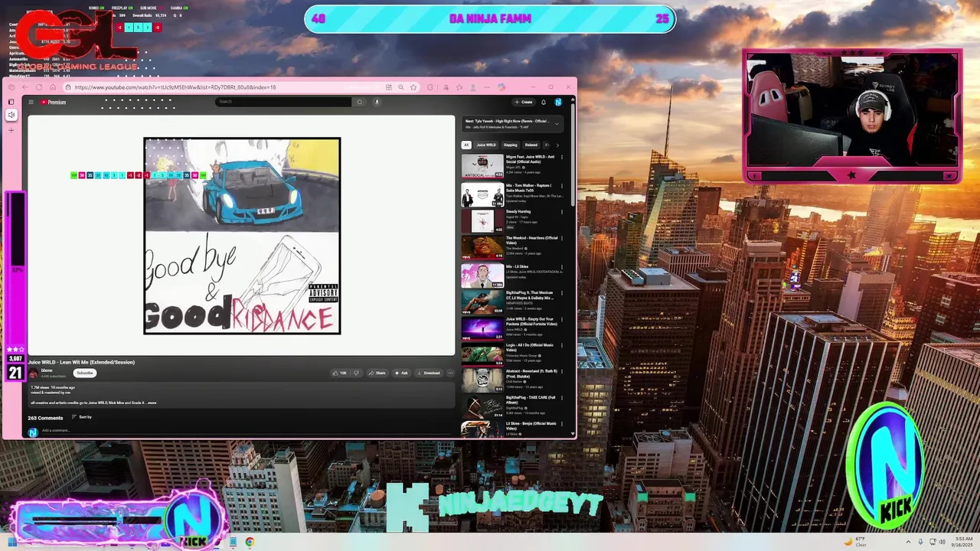Click the Share button

tap(377, 373)
